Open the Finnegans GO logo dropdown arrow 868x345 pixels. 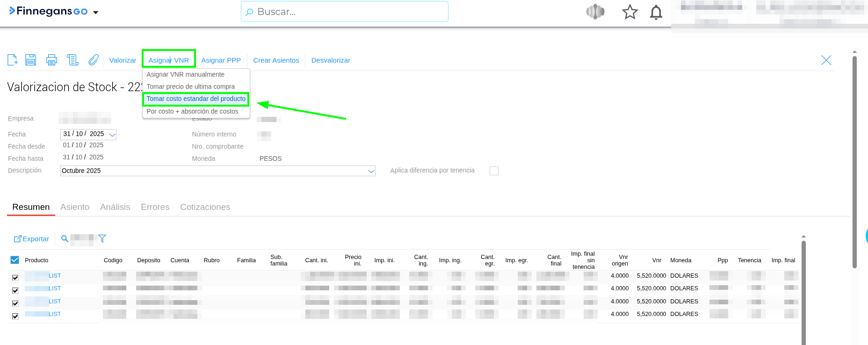96,13
